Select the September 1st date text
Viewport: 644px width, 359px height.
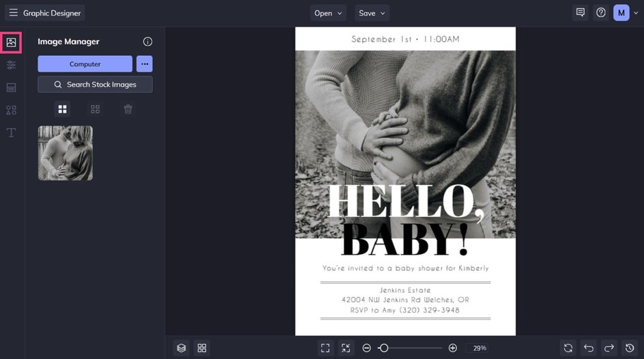405,40
